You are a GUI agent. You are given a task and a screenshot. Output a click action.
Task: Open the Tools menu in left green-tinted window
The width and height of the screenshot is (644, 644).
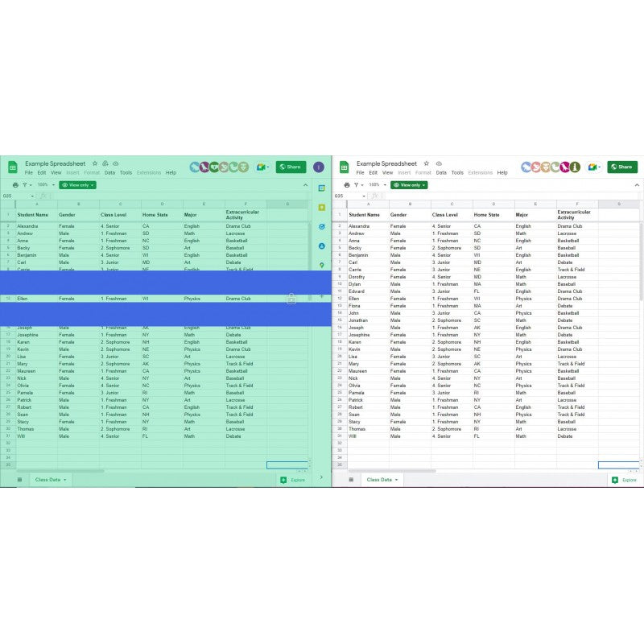click(x=126, y=173)
